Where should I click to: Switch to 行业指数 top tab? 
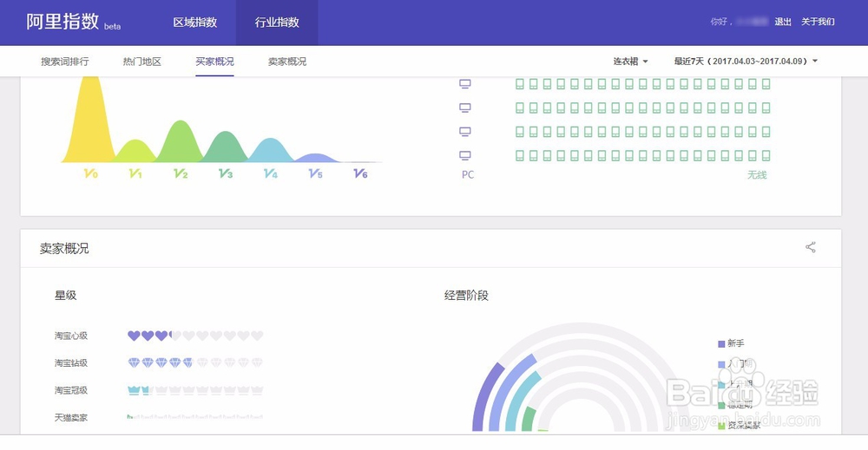click(277, 23)
